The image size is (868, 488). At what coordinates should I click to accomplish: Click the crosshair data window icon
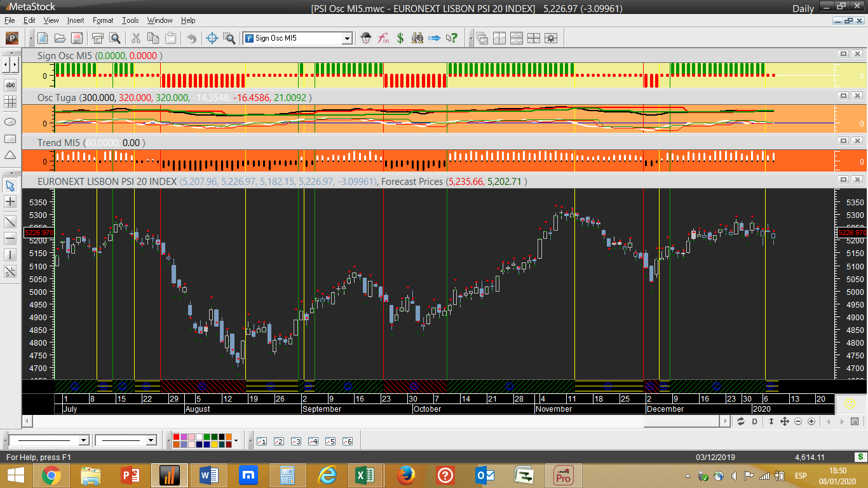[x=212, y=38]
